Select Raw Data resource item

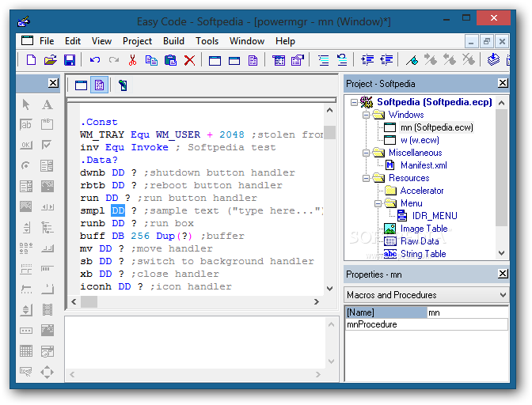tap(420, 241)
